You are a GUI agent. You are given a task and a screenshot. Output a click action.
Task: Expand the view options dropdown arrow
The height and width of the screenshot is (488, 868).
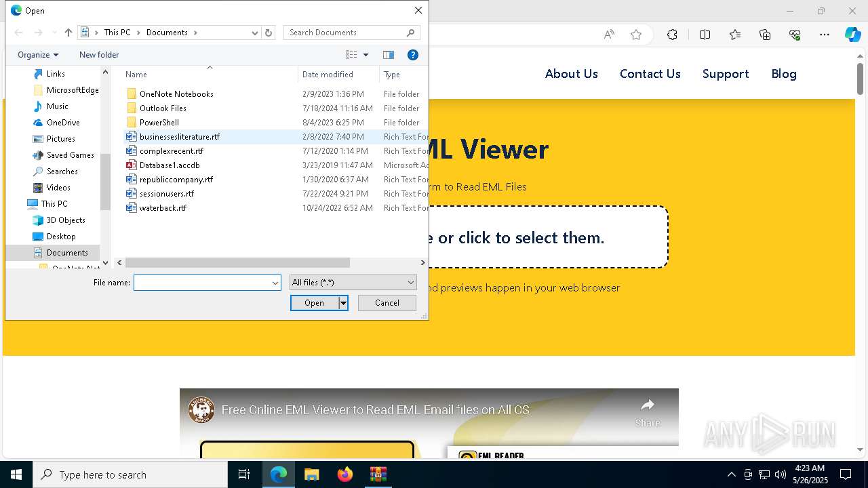click(366, 55)
